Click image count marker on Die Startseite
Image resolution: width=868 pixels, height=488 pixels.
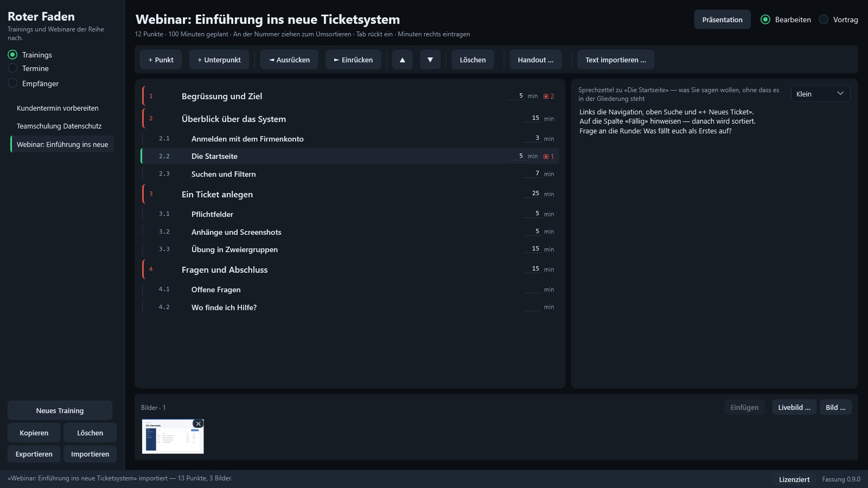[549, 156]
